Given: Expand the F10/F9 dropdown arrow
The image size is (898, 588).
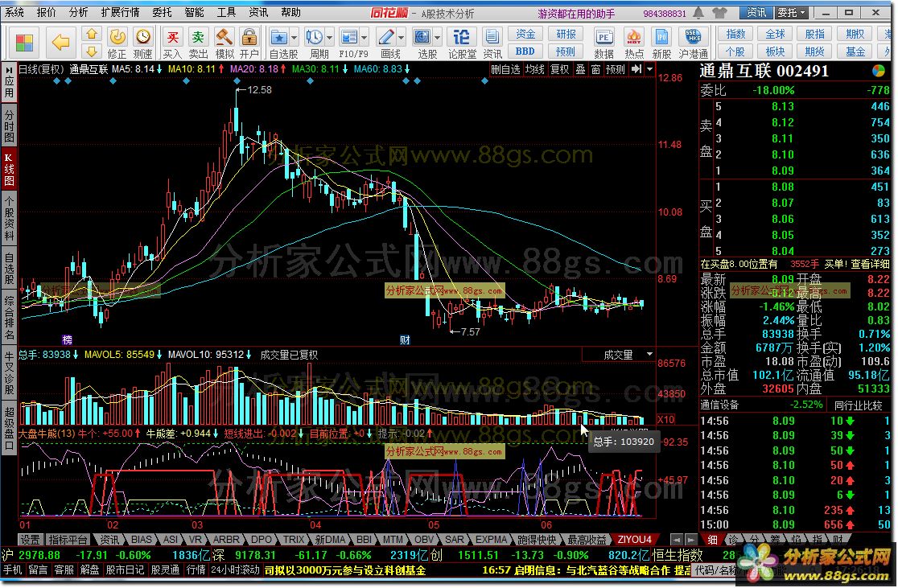Looking at the screenshot, I should click(x=365, y=38).
